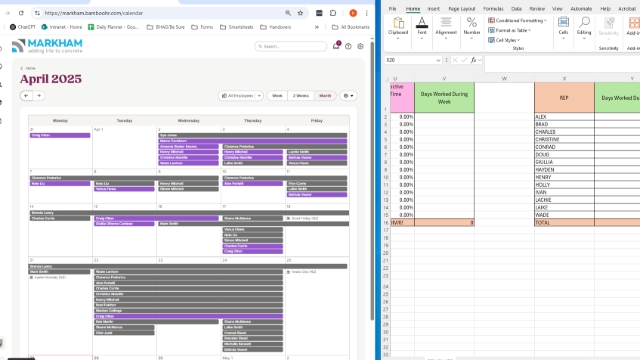Viewport: 640px width, 360px height.
Task: Switch to Excel Page Layout tab
Action: pyautogui.click(x=462, y=9)
